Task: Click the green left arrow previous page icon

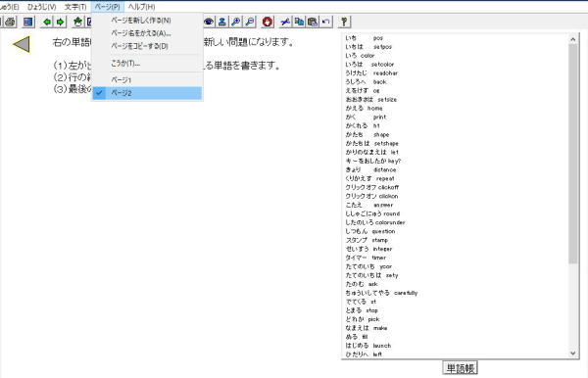Action: pos(47,23)
